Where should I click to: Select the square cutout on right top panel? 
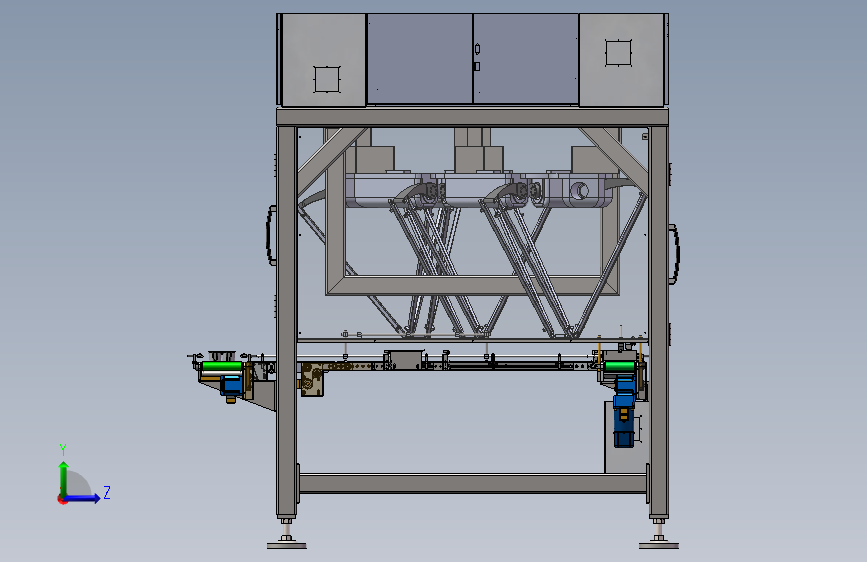(618, 53)
